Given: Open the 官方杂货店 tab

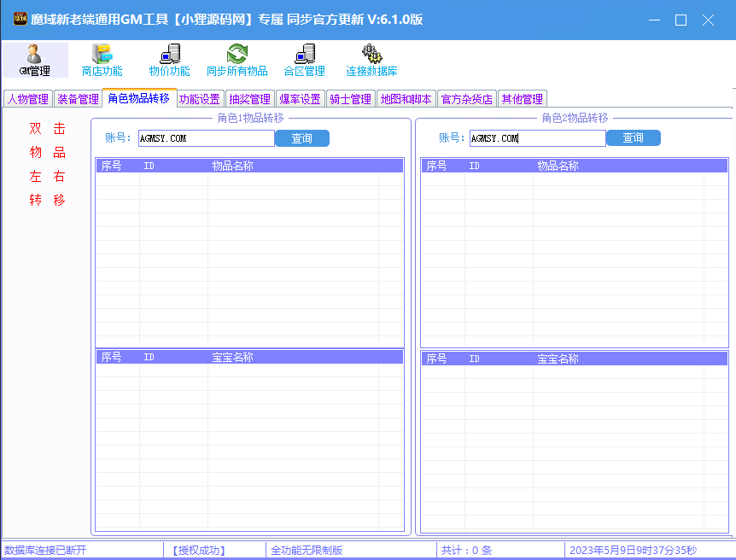Looking at the screenshot, I should pyautogui.click(x=466, y=99).
